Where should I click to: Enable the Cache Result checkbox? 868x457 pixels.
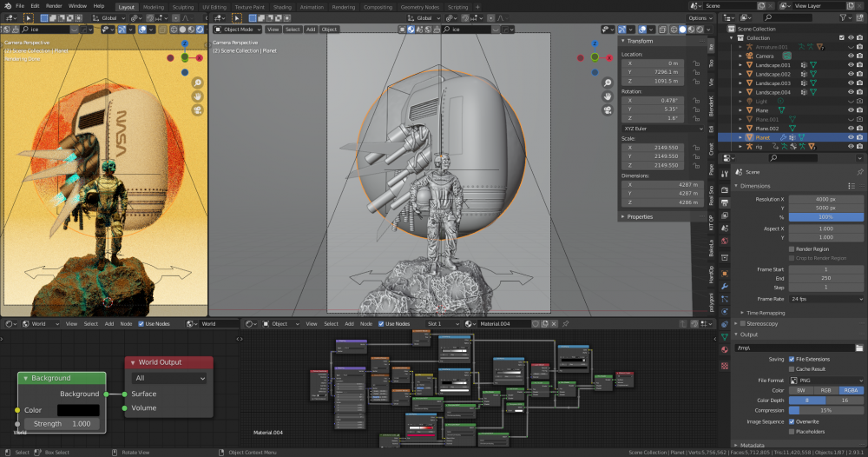(x=792, y=369)
